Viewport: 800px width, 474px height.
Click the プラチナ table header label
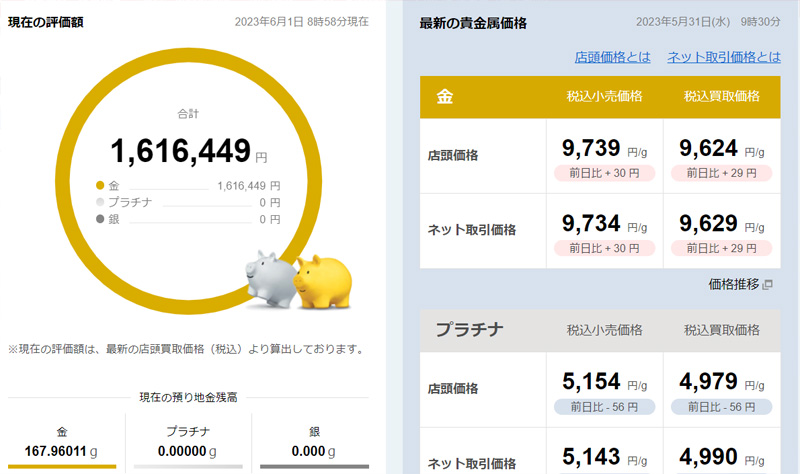coord(469,330)
